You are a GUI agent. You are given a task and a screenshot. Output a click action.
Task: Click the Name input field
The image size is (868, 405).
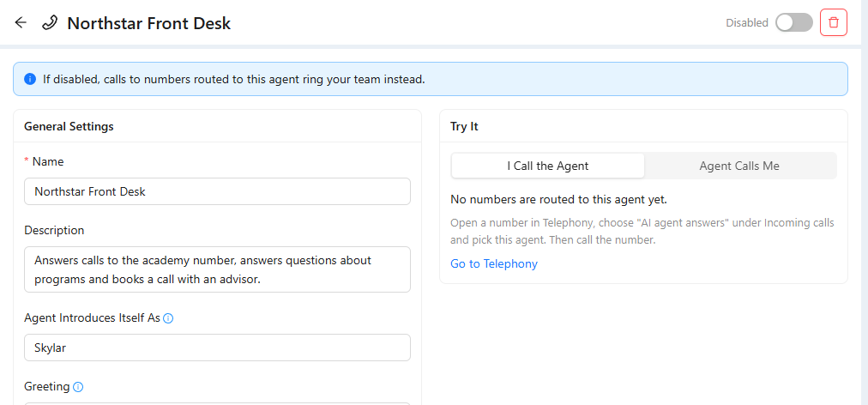(218, 191)
